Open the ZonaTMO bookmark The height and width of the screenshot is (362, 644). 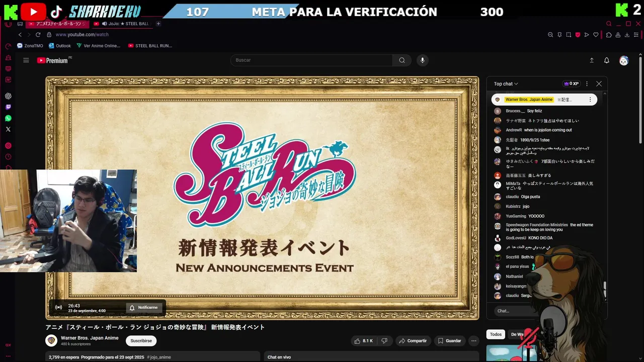click(30, 46)
